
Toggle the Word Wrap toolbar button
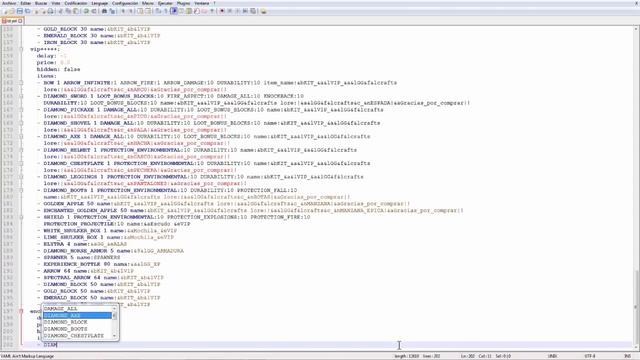[x=158, y=11]
